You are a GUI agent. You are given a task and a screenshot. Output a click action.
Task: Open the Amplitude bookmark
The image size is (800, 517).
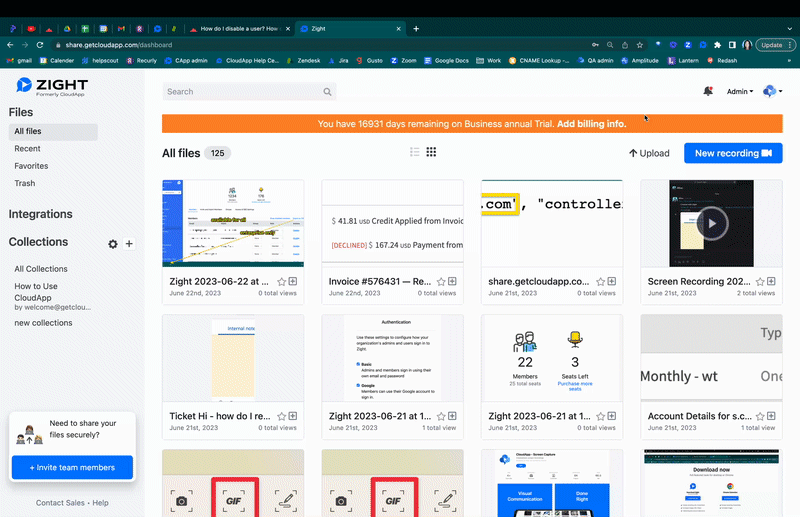click(640, 60)
